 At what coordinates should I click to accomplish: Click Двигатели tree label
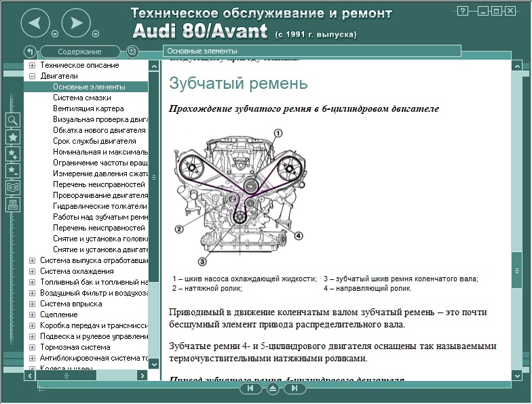59,76
